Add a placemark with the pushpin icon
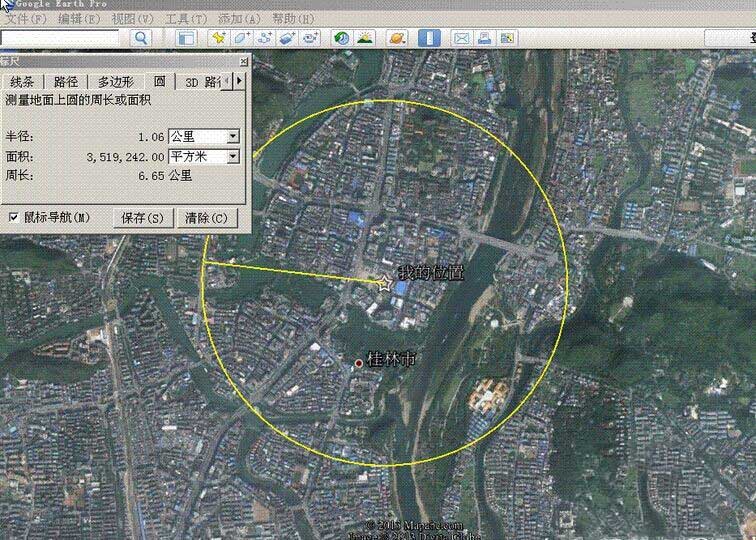This screenshot has width=756, height=540. tap(218, 38)
